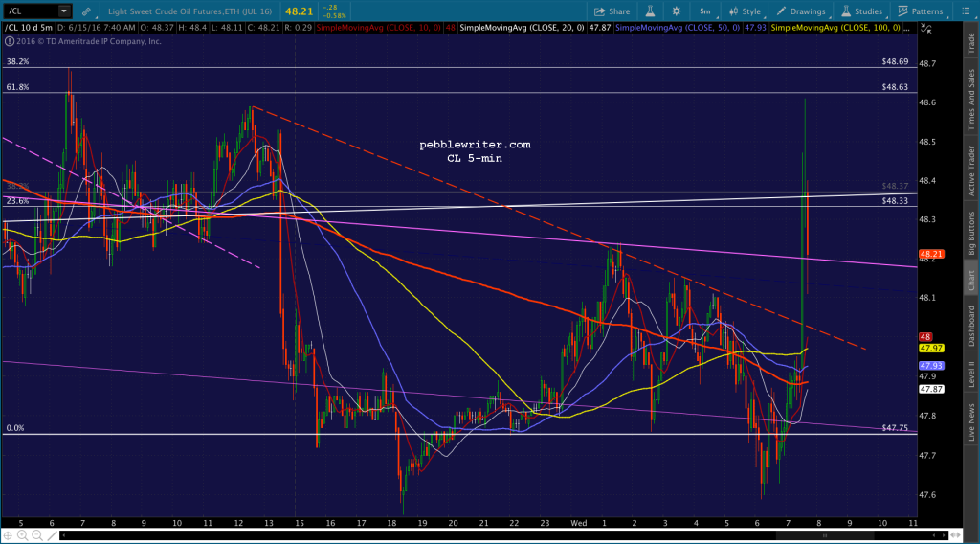The height and width of the screenshot is (544, 980).
Task: Click the zoom out magnifier icon
Action: [x=37, y=535]
